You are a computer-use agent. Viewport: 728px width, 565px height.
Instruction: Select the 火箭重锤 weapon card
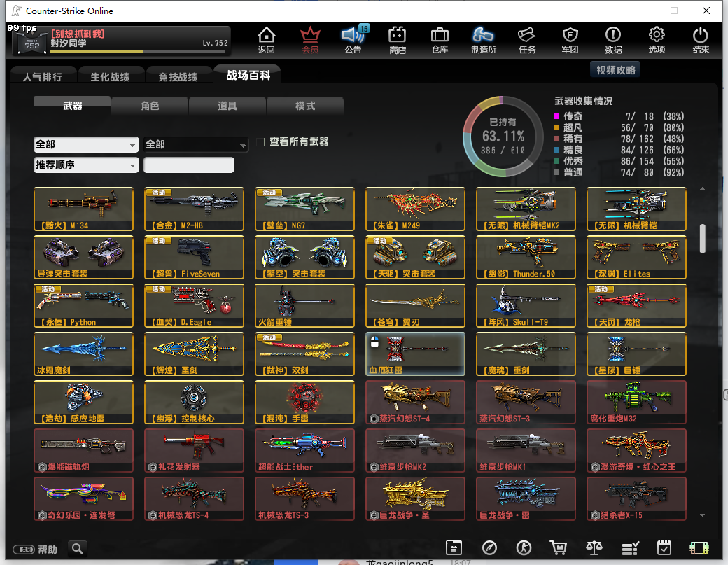pyautogui.click(x=304, y=305)
